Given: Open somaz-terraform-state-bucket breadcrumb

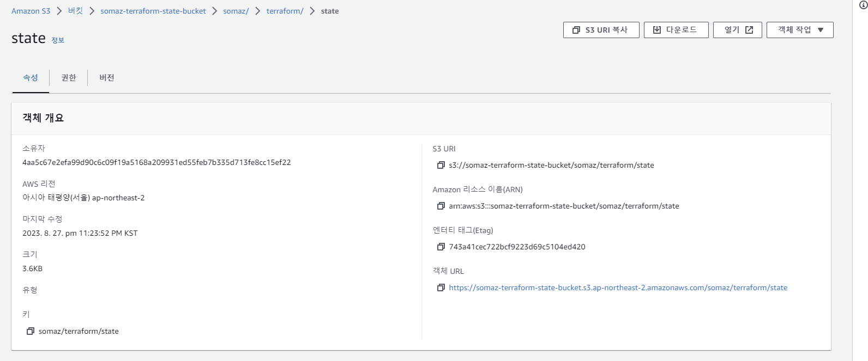Looking at the screenshot, I should coord(153,11).
